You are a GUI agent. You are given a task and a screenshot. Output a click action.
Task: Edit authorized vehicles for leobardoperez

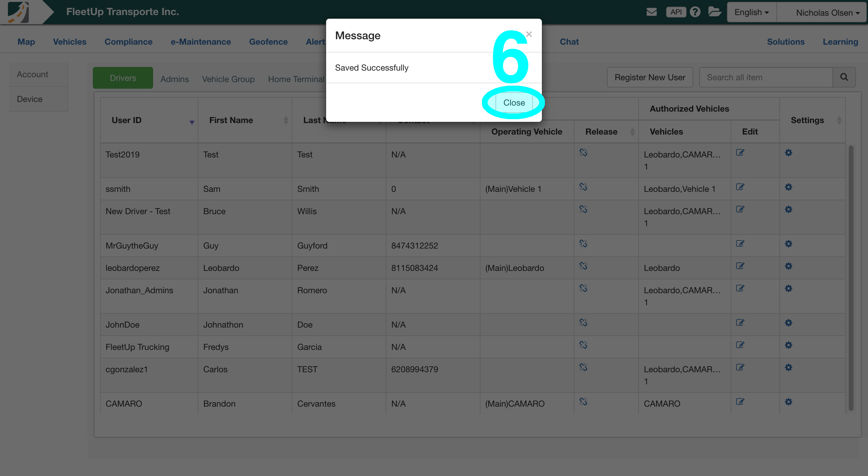740,266
